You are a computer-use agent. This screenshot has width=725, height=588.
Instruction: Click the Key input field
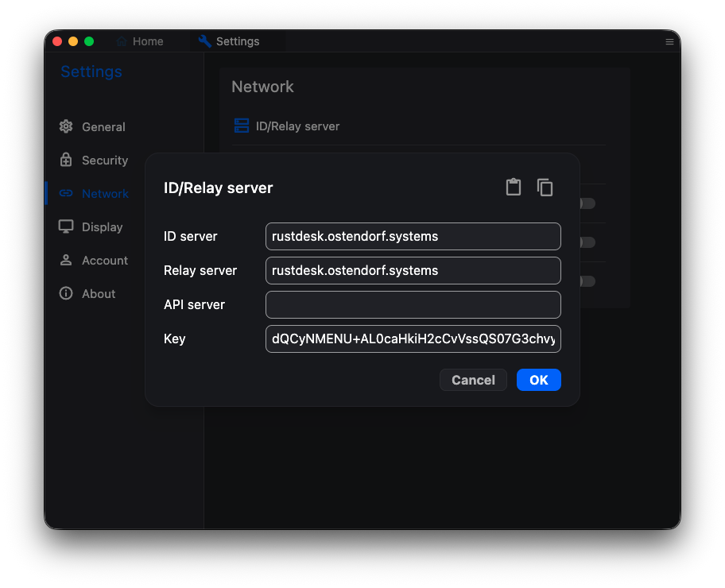point(413,338)
